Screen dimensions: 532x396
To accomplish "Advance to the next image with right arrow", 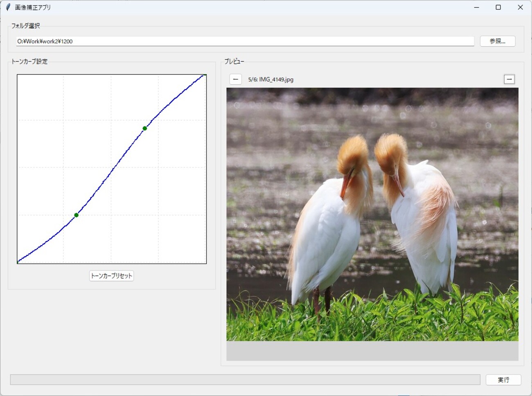I will point(509,79).
